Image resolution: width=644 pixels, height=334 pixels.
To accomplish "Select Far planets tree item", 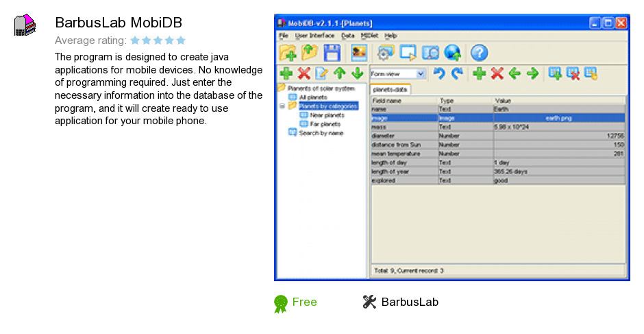I will pos(325,124).
